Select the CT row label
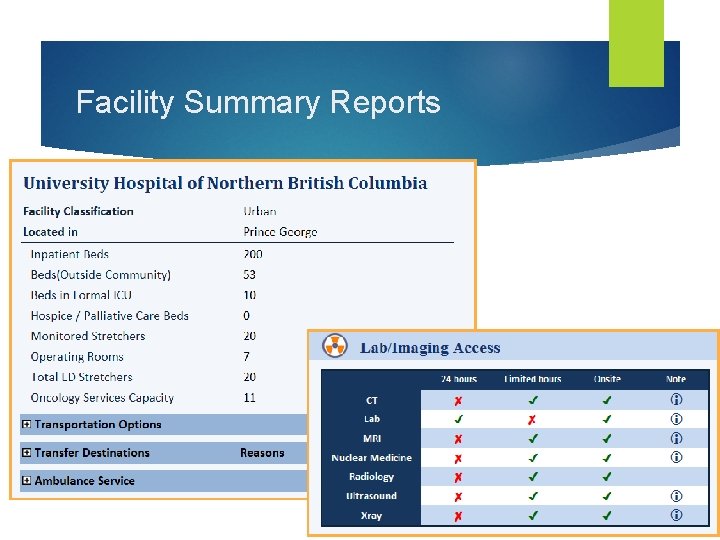 pyautogui.click(x=371, y=400)
